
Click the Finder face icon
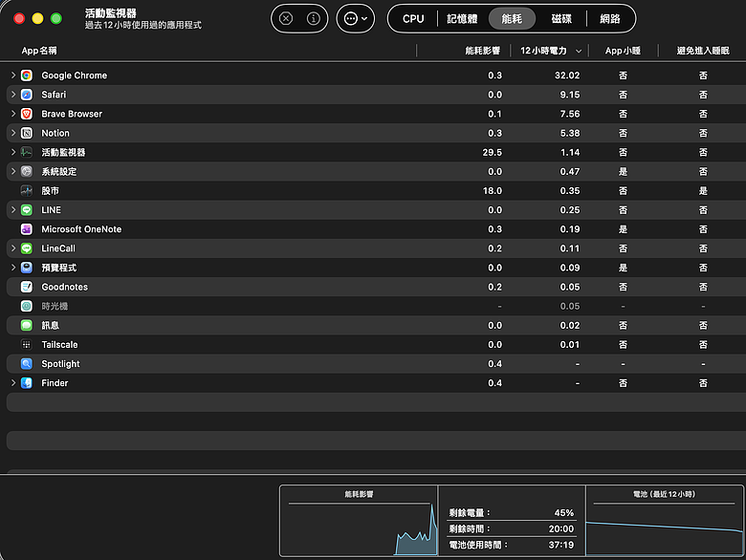(x=27, y=382)
